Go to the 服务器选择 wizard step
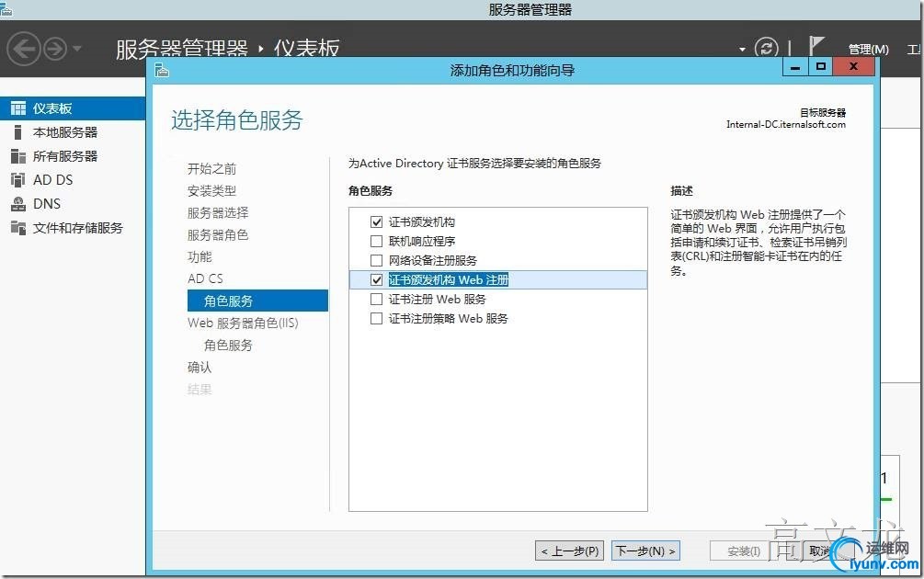The width and height of the screenshot is (924, 579). coord(218,212)
